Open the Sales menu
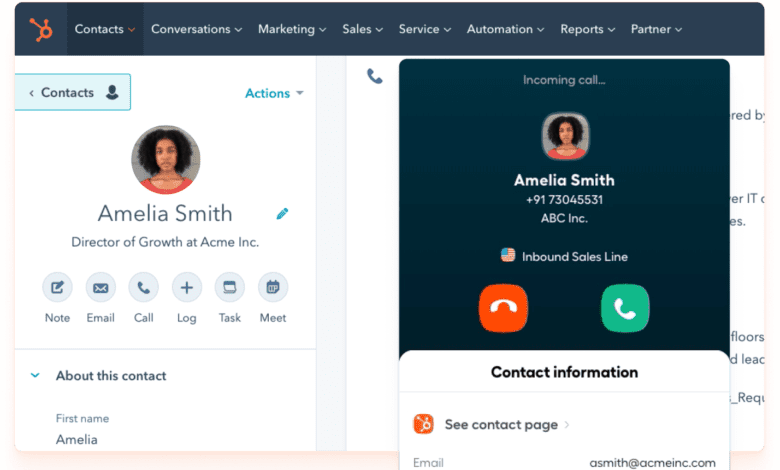The height and width of the screenshot is (470, 780). (x=363, y=29)
